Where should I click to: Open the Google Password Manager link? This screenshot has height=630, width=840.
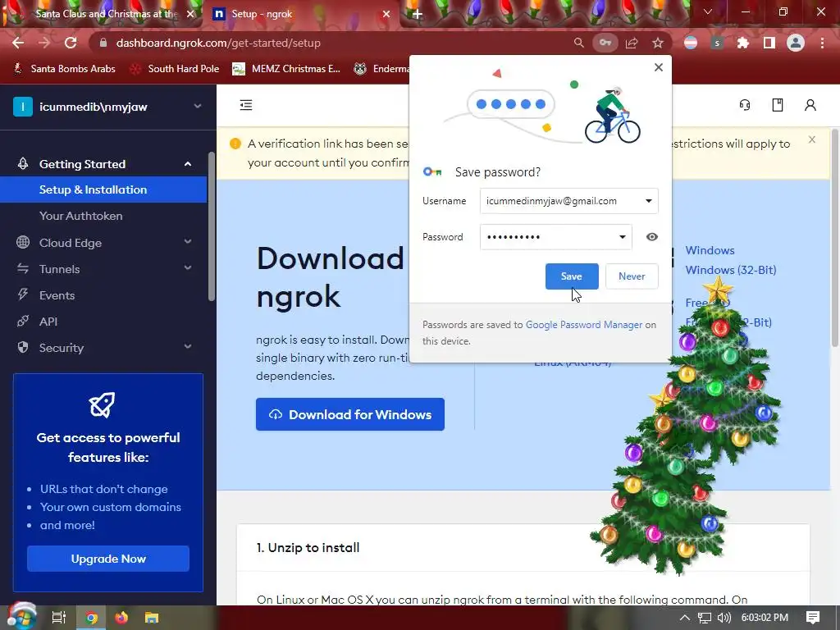583,325
